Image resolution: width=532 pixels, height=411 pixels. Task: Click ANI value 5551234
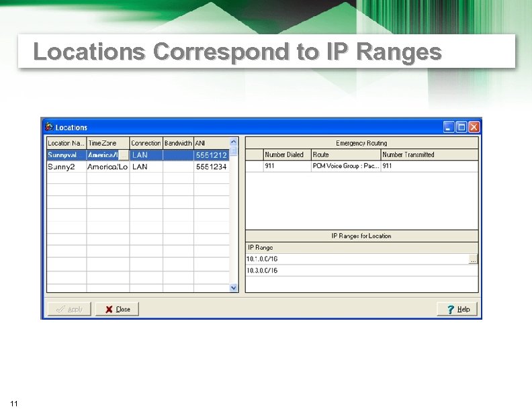point(212,167)
